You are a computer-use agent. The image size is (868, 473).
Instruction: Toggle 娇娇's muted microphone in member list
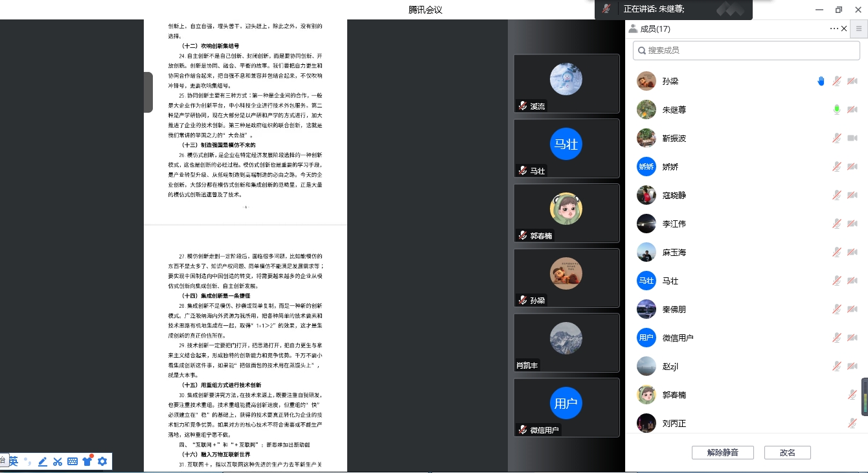pos(837,167)
